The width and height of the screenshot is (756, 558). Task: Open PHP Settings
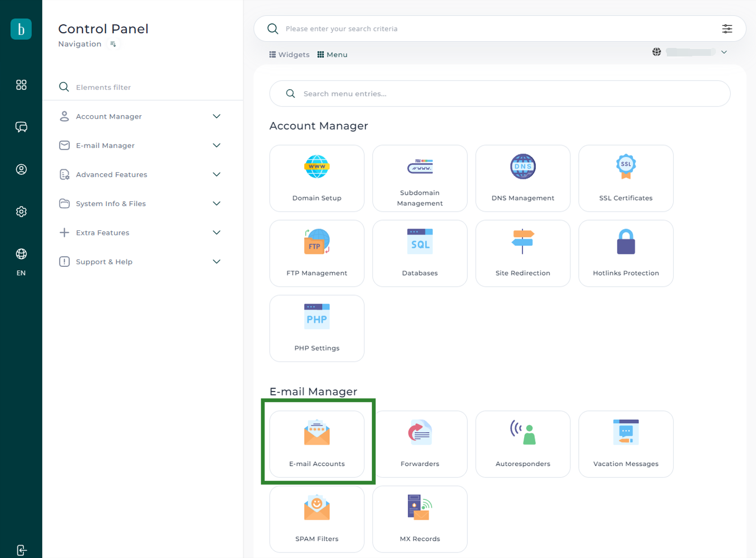317,328
